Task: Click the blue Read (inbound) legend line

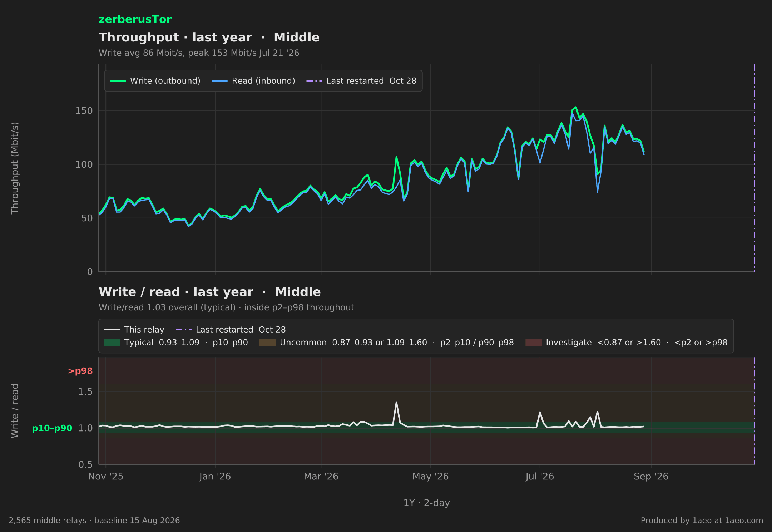Action: (219, 81)
